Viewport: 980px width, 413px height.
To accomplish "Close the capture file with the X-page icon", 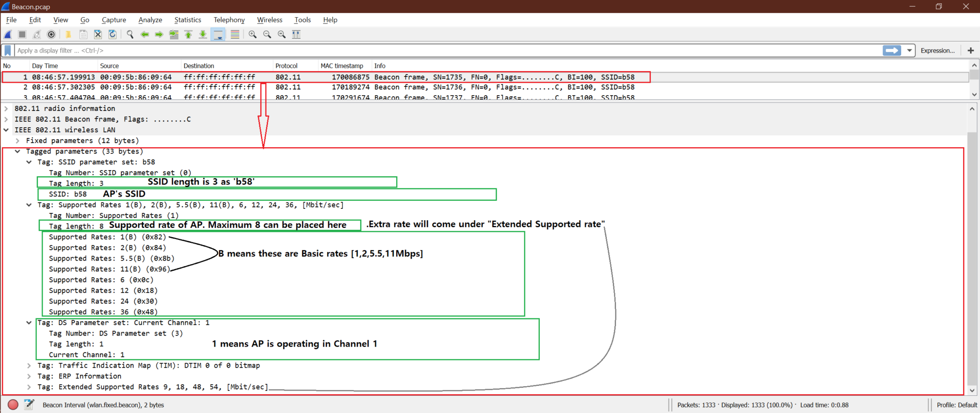I will [x=98, y=34].
